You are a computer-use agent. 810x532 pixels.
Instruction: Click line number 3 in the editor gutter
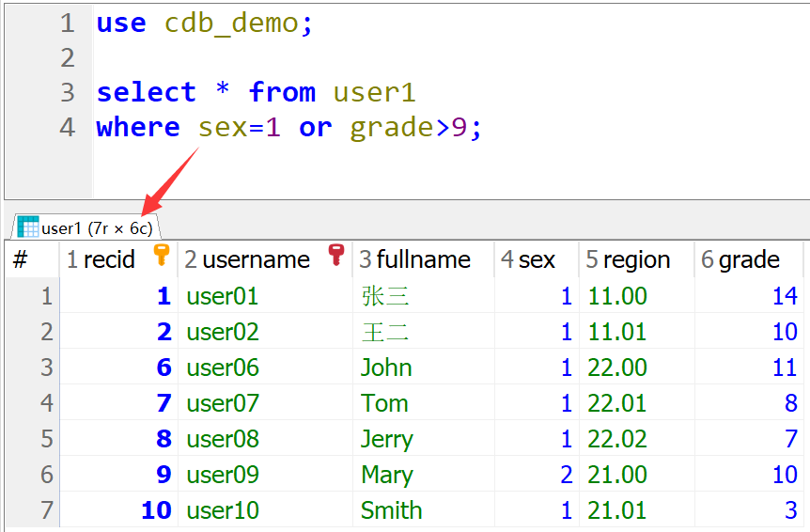click(x=67, y=92)
